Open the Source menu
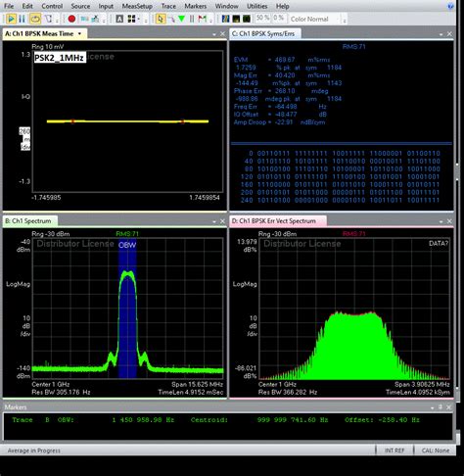 click(80, 6)
